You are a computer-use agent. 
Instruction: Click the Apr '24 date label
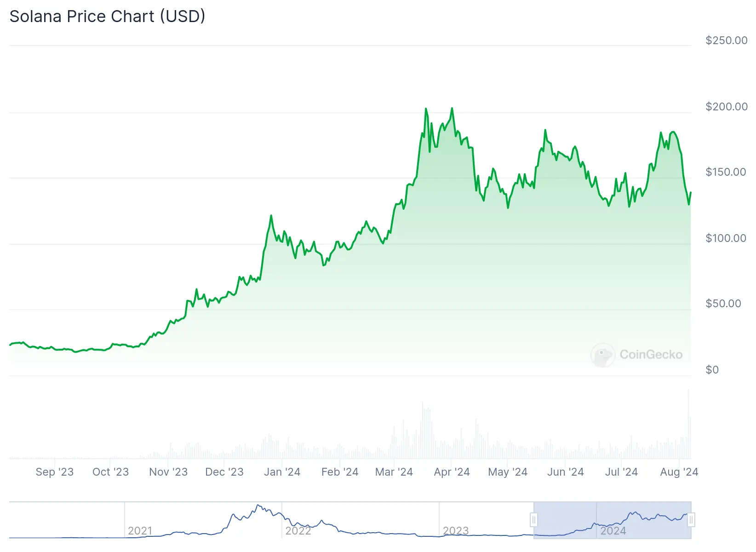452,472
